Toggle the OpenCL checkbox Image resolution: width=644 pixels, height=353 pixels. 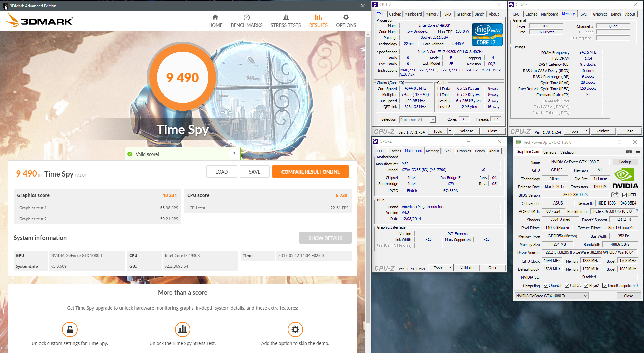click(x=546, y=286)
